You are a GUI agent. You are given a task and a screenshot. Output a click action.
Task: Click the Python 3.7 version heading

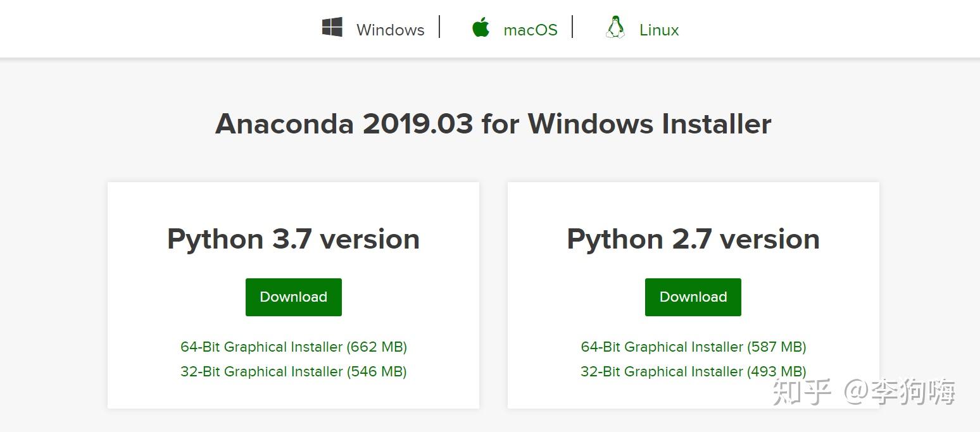pyautogui.click(x=294, y=239)
